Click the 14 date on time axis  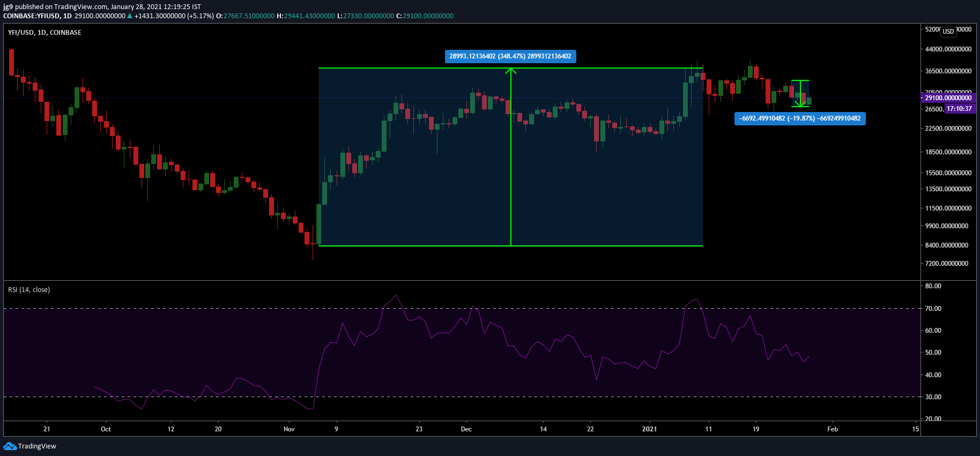pyautogui.click(x=543, y=429)
